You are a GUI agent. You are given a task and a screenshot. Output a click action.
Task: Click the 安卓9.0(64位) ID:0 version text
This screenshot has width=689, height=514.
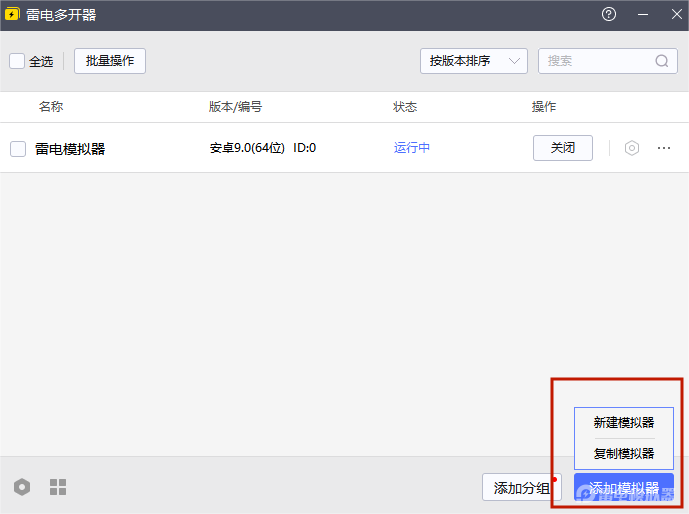263,148
